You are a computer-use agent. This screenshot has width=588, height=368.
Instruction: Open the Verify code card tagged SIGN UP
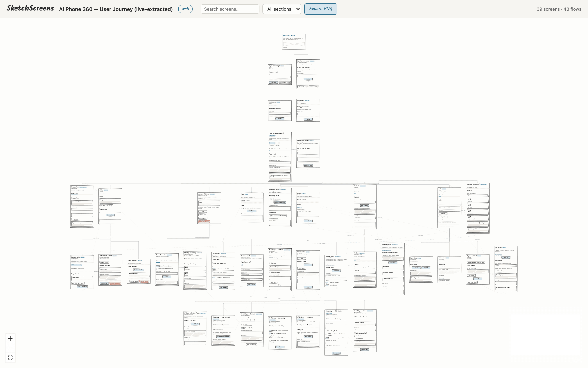point(308,110)
